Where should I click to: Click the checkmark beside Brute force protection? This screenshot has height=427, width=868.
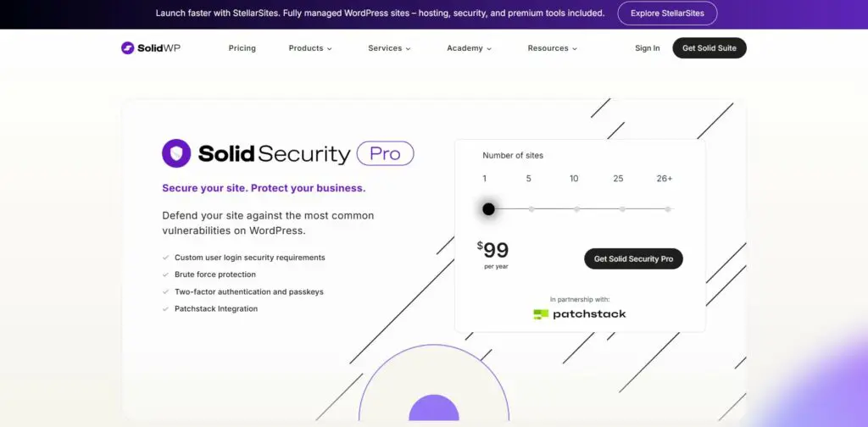165,274
